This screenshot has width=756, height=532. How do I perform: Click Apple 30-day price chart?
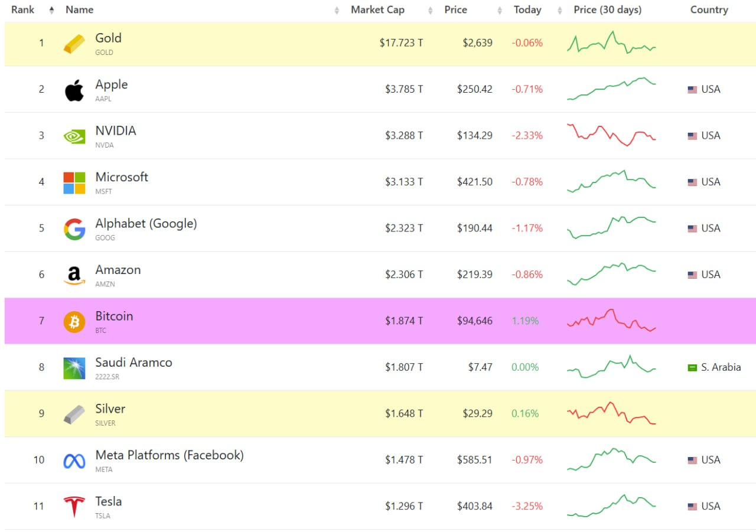[x=611, y=89]
